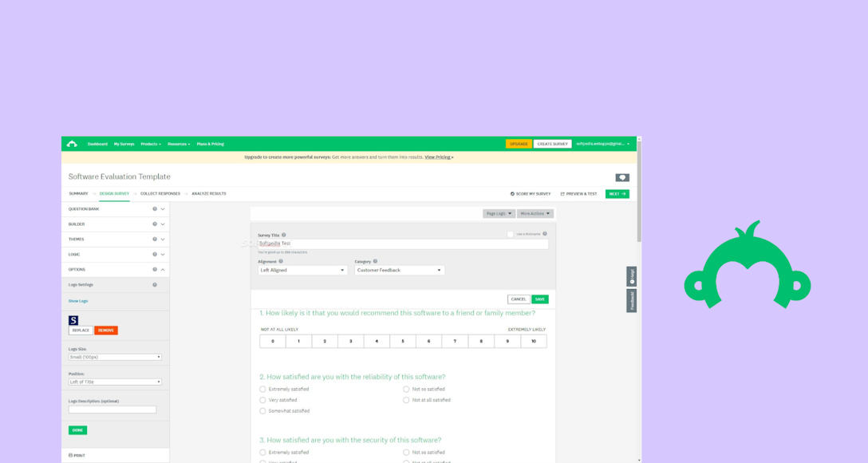Switch to the Collect Responses tab
The image size is (868, 463).
pyautogui.click(x=160, y=193)
